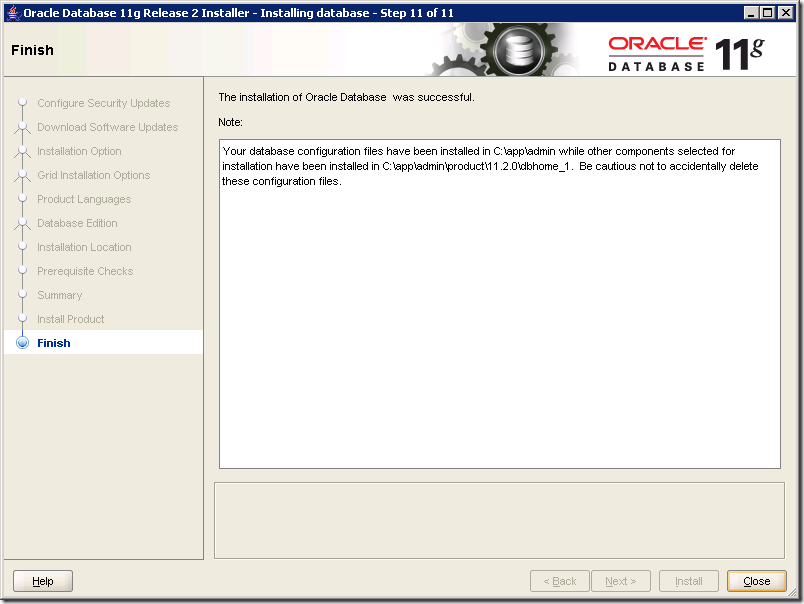Viewport: 804px width, 604px height.
Task: Click the installer window title bar text
Action: (238, 13)
